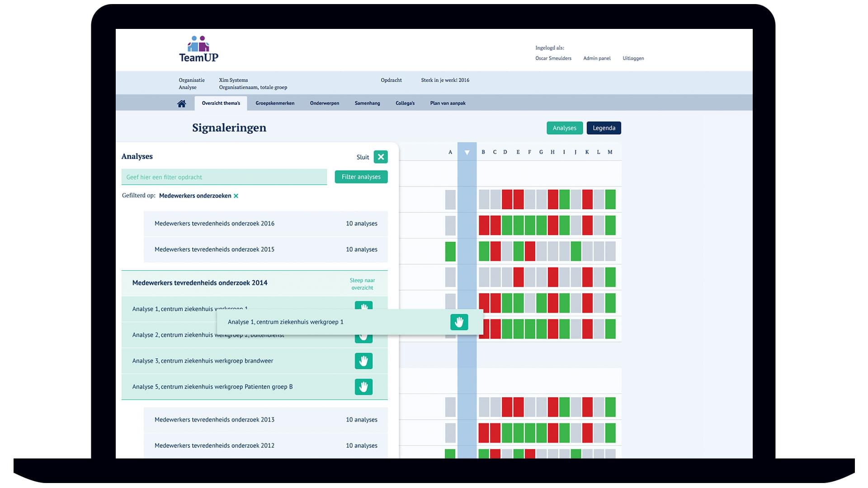Click column header H
This screenshot has width=868, height=488.
tap(552, 152)
